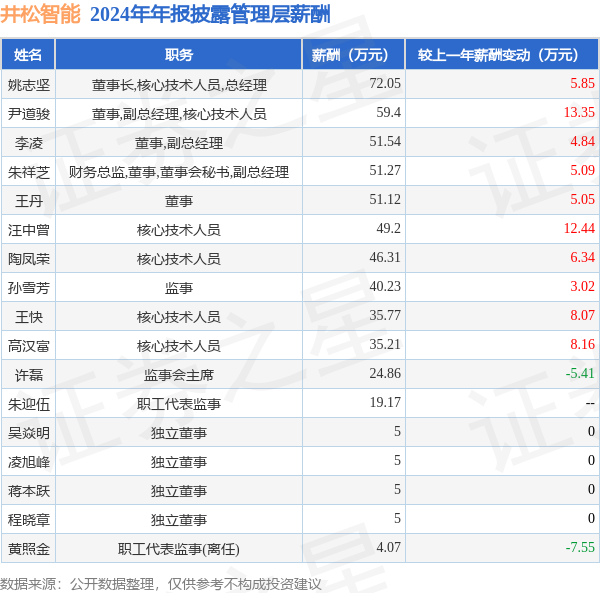Select the name 李凌
This screenshot has height=593, width=600.
(x=29, y=143)
